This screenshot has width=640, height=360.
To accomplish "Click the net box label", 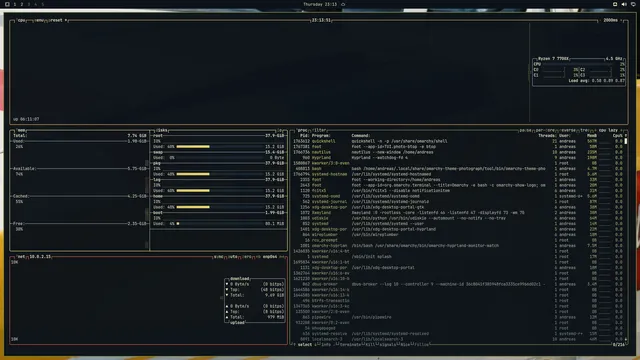I will [21, 257].
